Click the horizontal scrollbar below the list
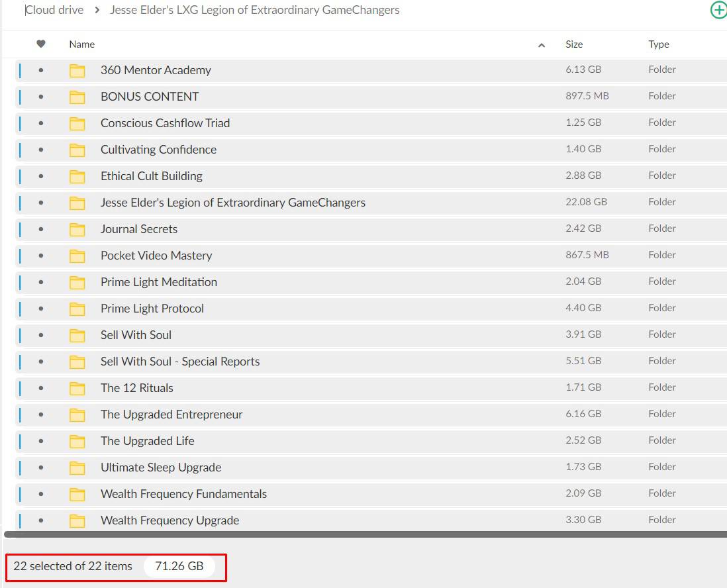This screenshot has width=727, height=588. [364, 534]
